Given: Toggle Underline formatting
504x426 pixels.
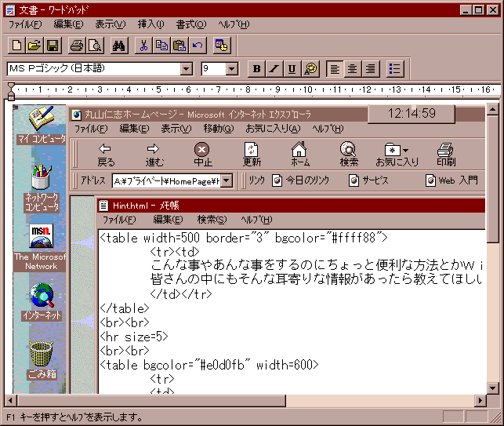Looking at the screenshot, I should coord(292,69).
